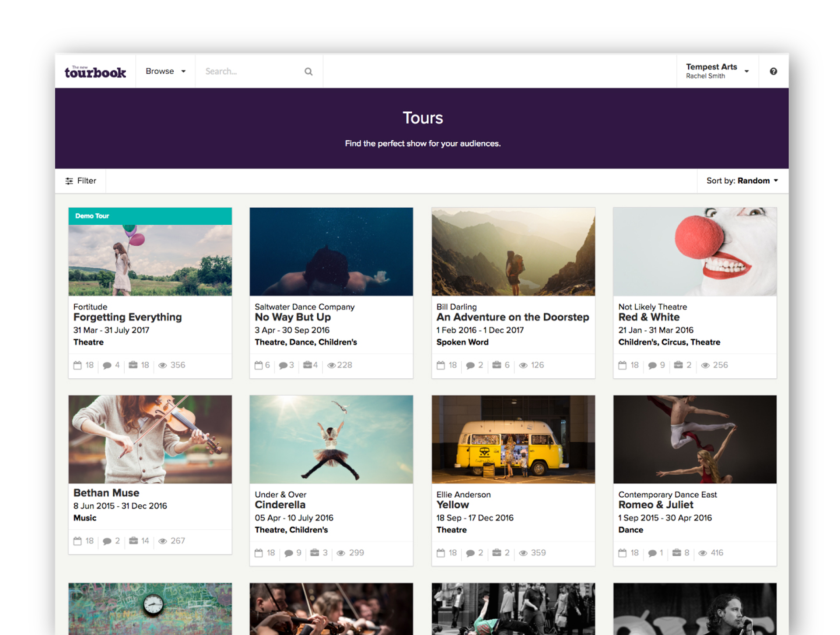Click the Demo Tour banner label
840x635 pixels.
(92, 216)
